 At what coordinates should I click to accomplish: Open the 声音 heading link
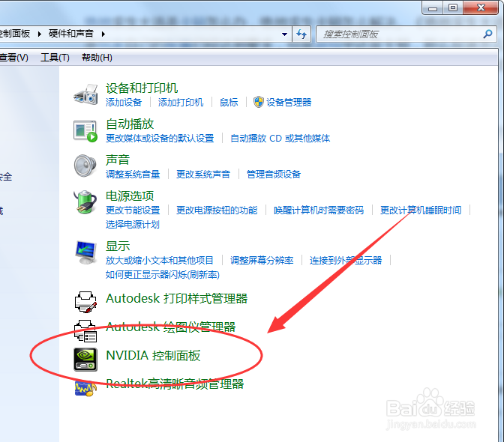click(118, 160)
